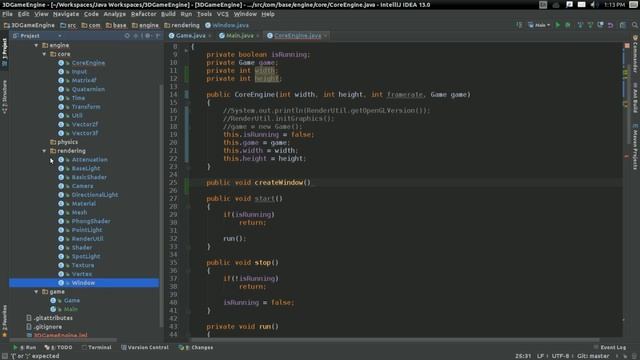Collapse the rendering folder in the tree

[x=44, y=151]
